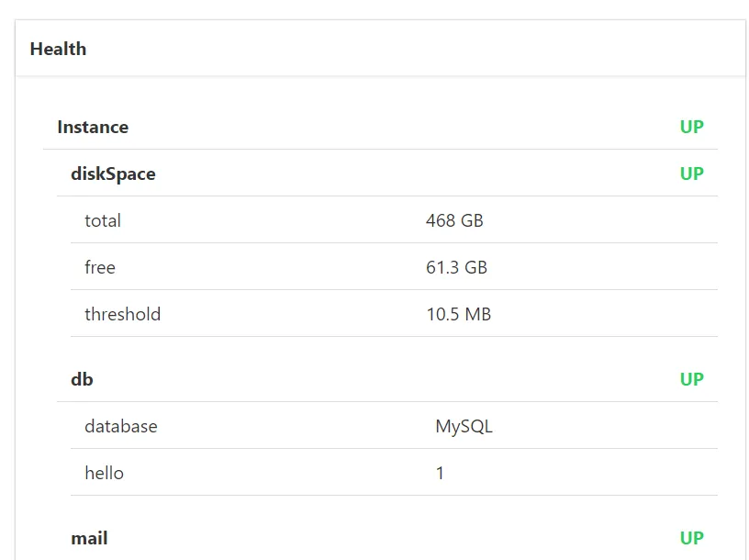Screen dimensions: 749x560
Task: Select the free row label
Action: pos(100,267)
